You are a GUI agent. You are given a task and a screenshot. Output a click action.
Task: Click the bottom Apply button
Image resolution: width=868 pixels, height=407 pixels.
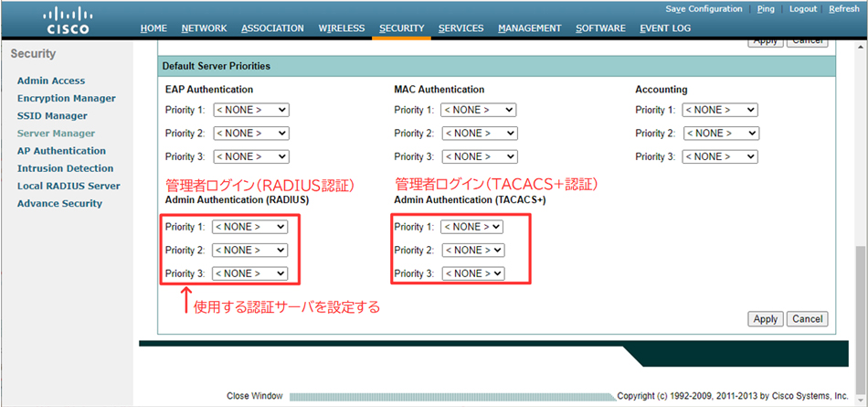(x=765, y=319)
